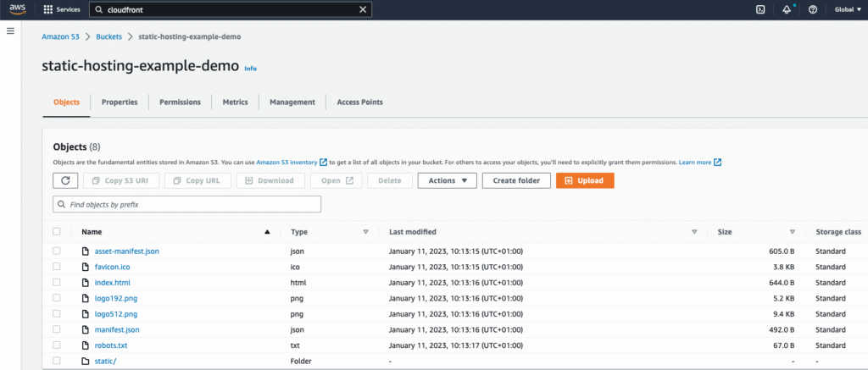868x370 pixels.
Task: Select the logo512.png checkbox
Action: 57,314
